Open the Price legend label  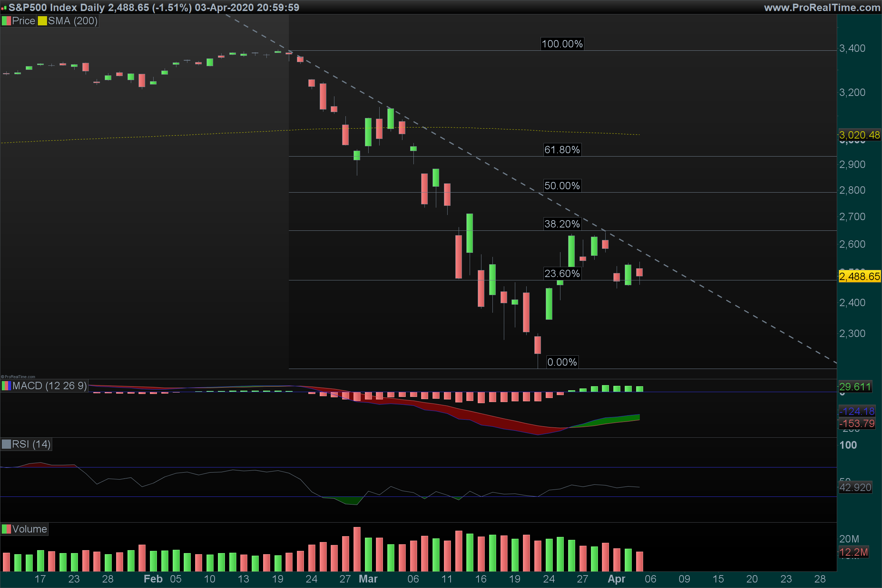coord(24,21)
